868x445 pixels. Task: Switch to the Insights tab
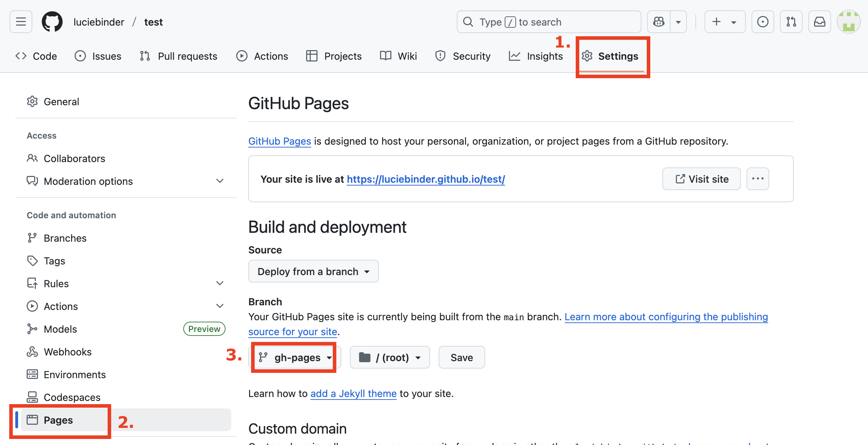[x=536, y=56]
